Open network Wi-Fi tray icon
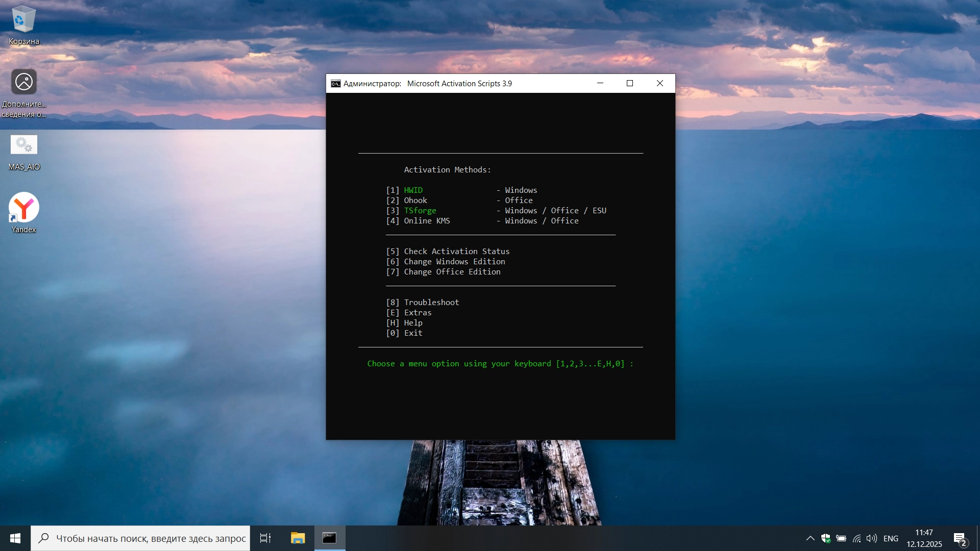The height and width of the screenshot is (551, 980). click(856, 538)
